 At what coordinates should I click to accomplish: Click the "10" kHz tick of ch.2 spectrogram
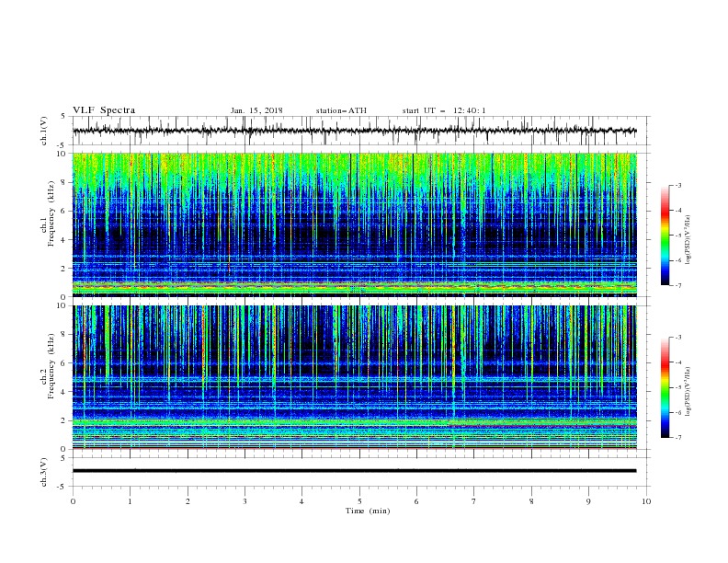coord(63,305)
